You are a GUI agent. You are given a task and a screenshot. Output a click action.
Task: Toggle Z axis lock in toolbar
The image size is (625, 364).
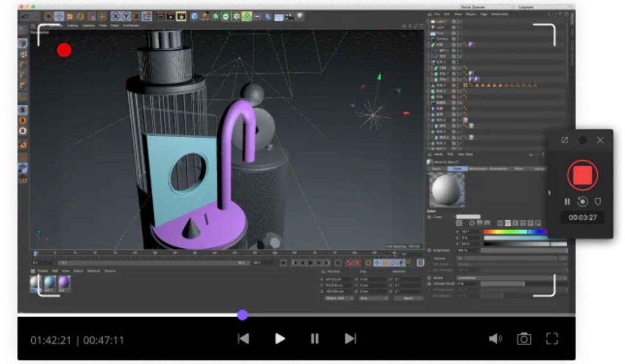[x=136, y=16]
